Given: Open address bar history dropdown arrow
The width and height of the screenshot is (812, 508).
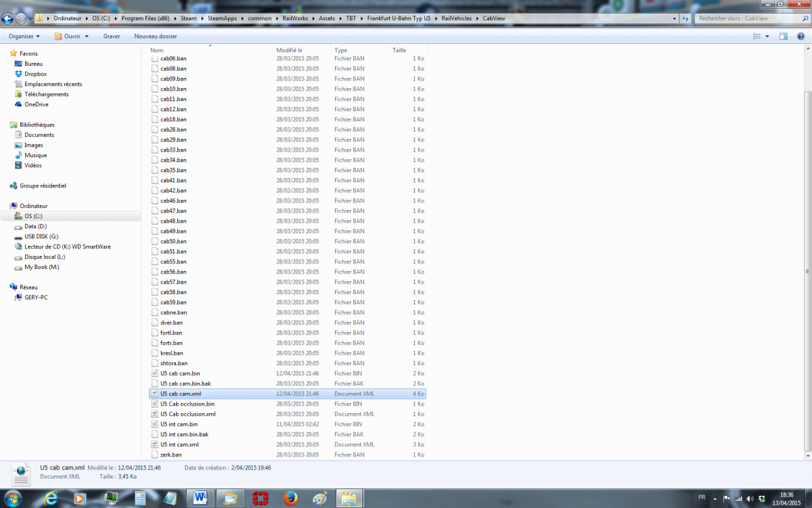Looking at the screenshot, I should click(x=673, y=18).
